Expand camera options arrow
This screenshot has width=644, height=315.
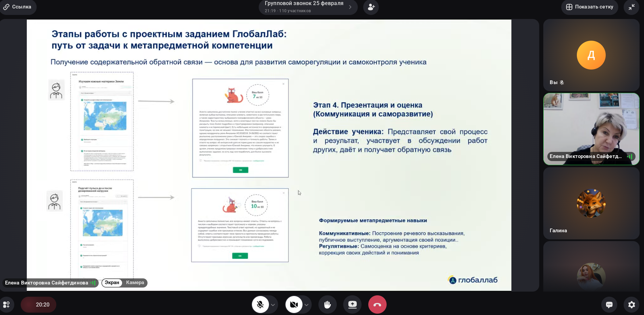click(307, 305)
